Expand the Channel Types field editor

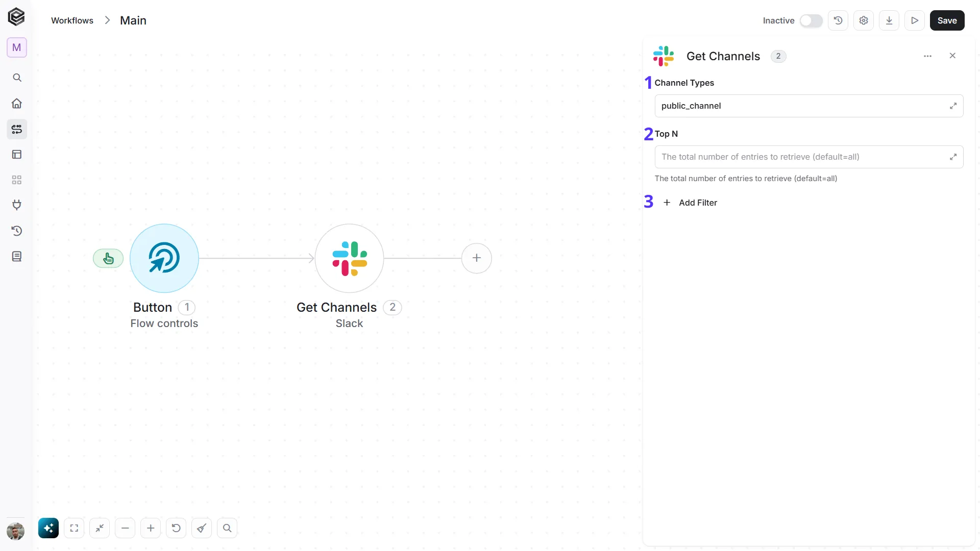coord(953,106)
